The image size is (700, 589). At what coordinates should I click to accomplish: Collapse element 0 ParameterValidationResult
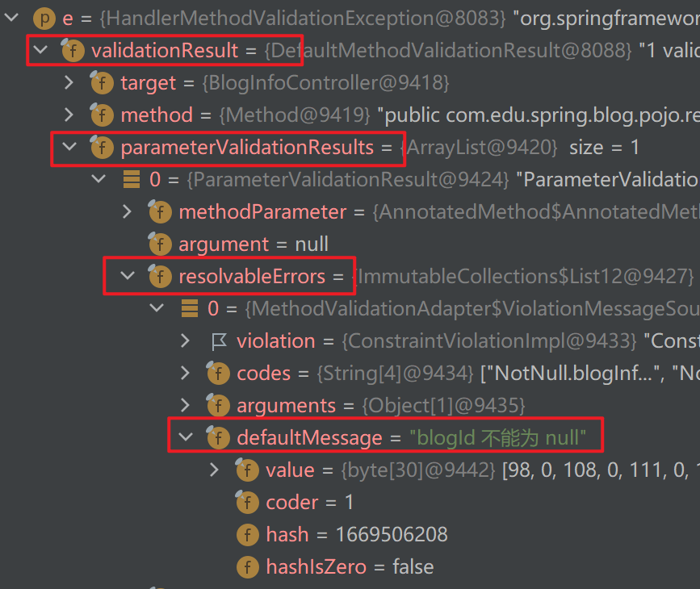pyautogui.click(x=99, y=179)
